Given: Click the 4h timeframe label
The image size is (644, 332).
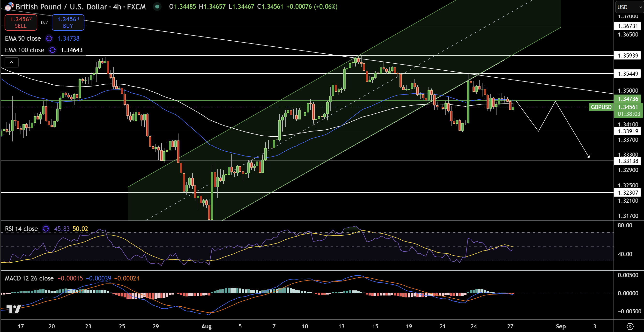Looking at the screenshot, I should 117,7.
